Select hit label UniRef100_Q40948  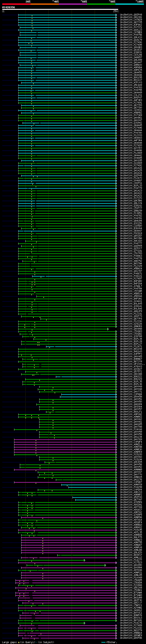pyautogui.click(x=131, y=329)
